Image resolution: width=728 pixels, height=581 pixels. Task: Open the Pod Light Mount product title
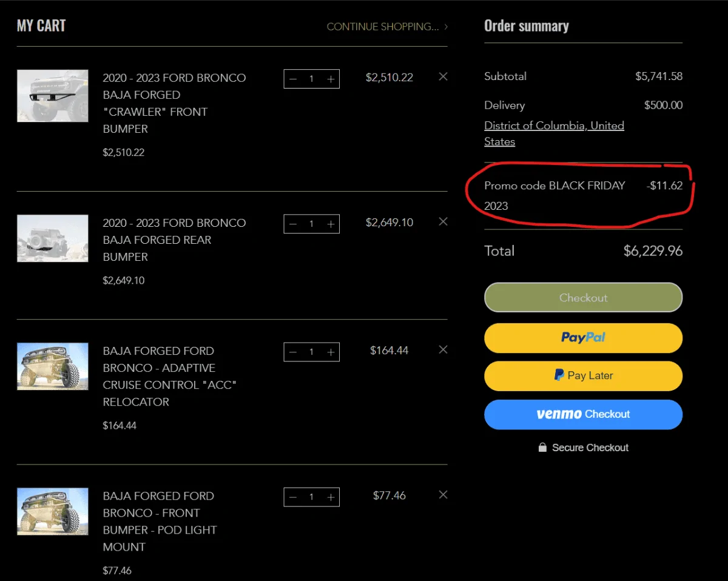point(160,521)
